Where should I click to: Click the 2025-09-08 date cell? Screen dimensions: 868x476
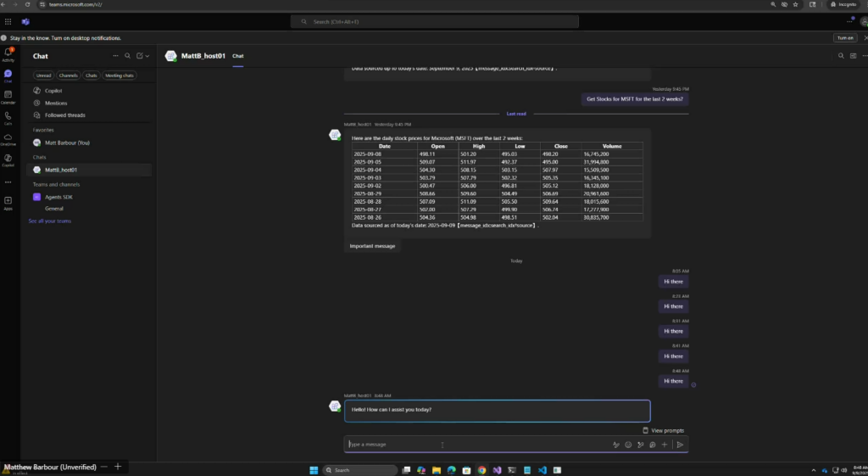pyautogui.click(x=385, y=154)
